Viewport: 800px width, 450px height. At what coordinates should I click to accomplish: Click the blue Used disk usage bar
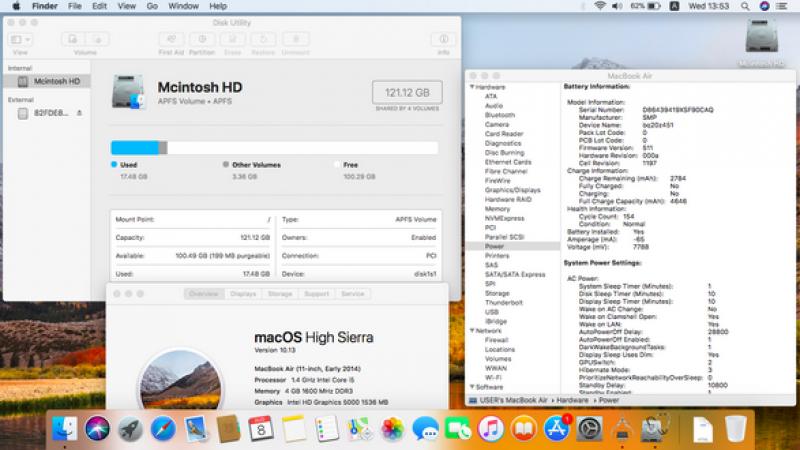pos(135,147)
